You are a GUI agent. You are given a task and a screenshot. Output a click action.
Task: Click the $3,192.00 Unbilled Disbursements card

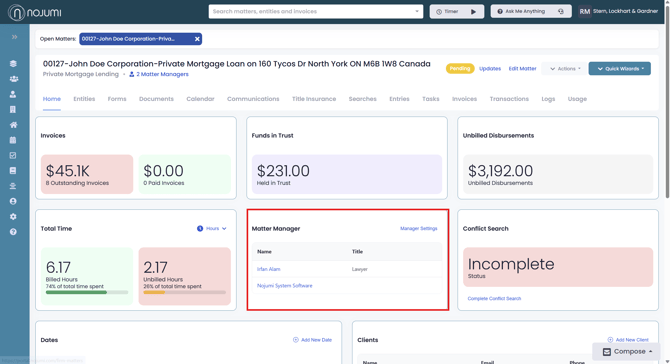pyautogui.click(x=558, y=174)
